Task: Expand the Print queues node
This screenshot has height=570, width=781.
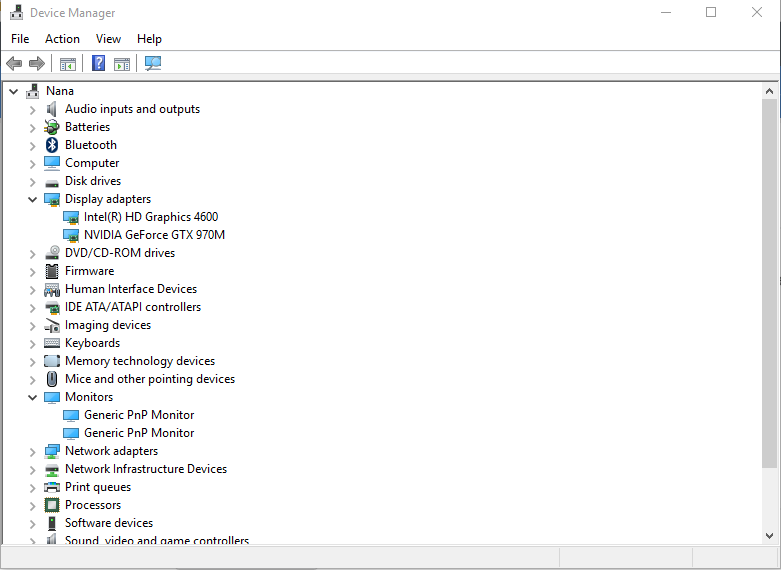Action: coord(32,487)
